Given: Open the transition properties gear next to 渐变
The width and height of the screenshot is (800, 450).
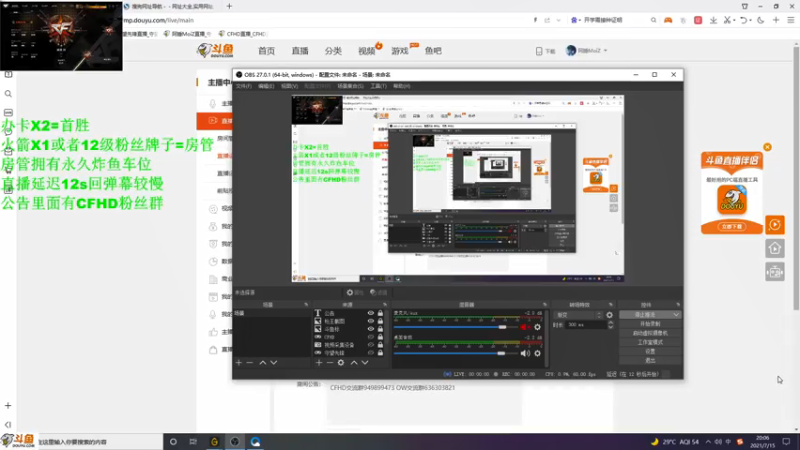Looking at the screenshot, I should tap(609, 315).
